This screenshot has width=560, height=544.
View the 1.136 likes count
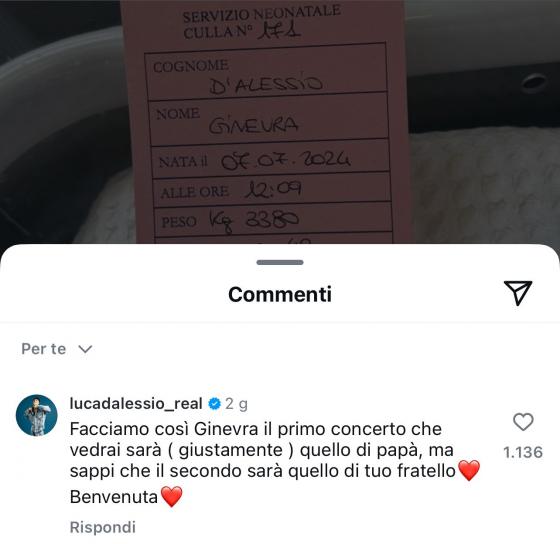tap(523, 452)
